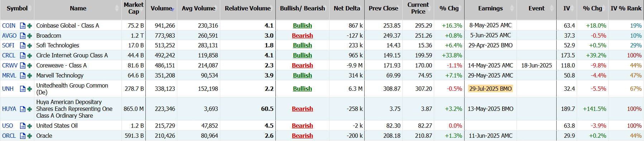Click the highlighted 29-Jul-2025 BMO earnings date

(x=490, y=89)
